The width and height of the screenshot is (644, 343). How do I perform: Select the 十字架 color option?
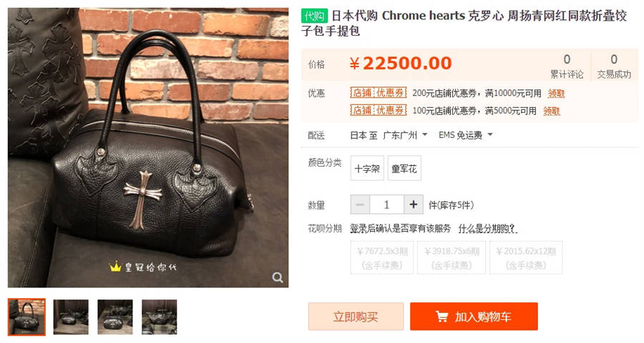click(367, 168)
